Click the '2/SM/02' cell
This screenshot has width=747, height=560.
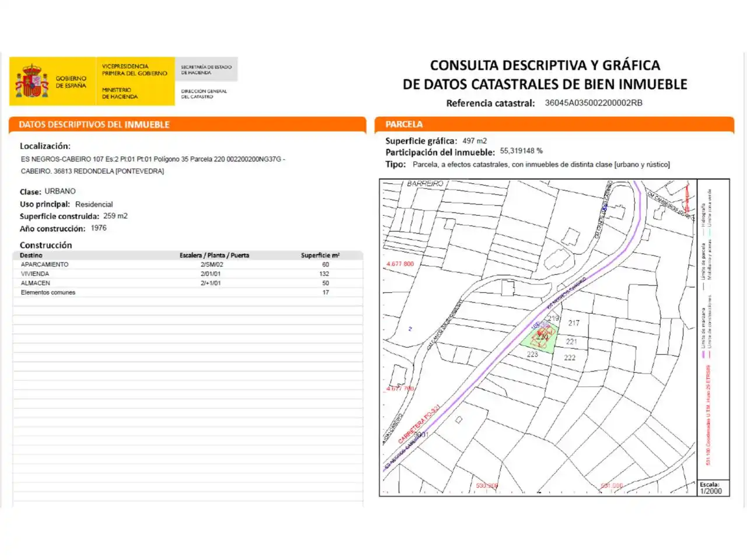tap(212, 265)
